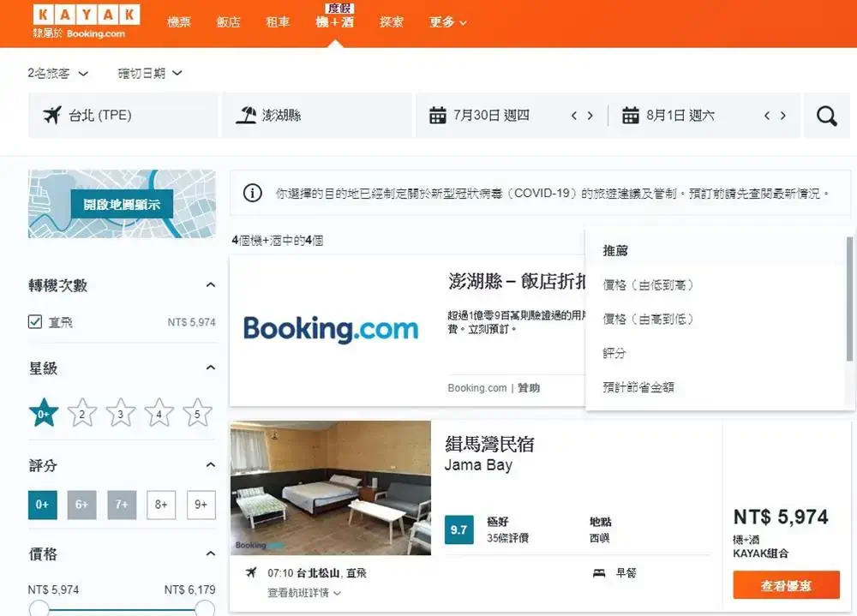Choose 價格（由低到高）sort option
857x616 pixels.
pos(648,284)
